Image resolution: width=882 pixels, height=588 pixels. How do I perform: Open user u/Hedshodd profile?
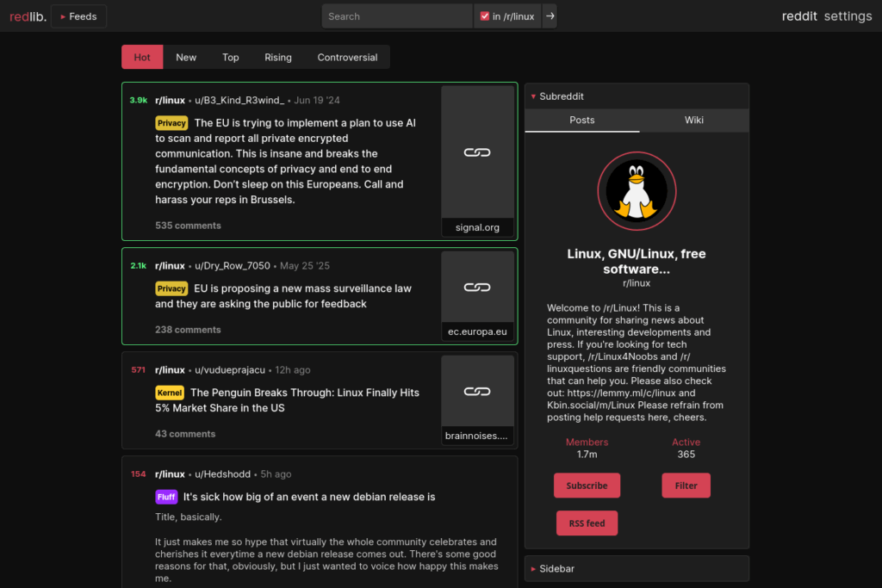tap(222, 473)
